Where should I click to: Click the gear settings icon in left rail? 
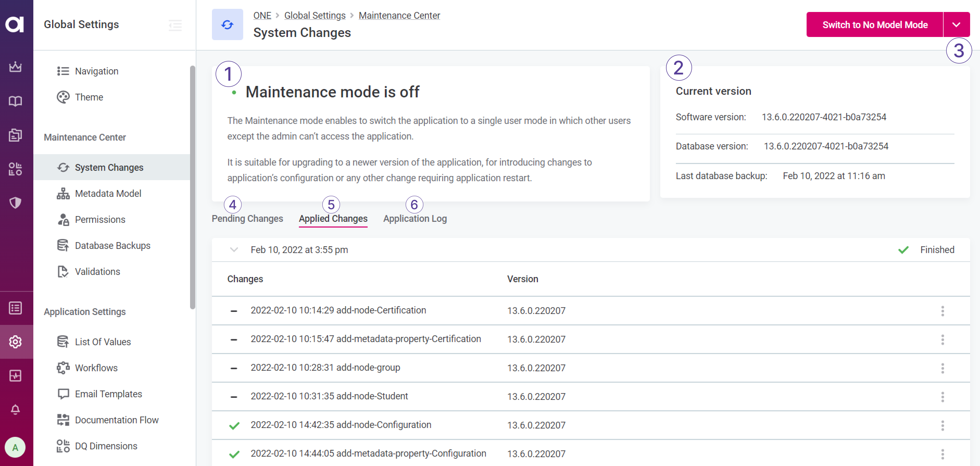click(15, 342)
